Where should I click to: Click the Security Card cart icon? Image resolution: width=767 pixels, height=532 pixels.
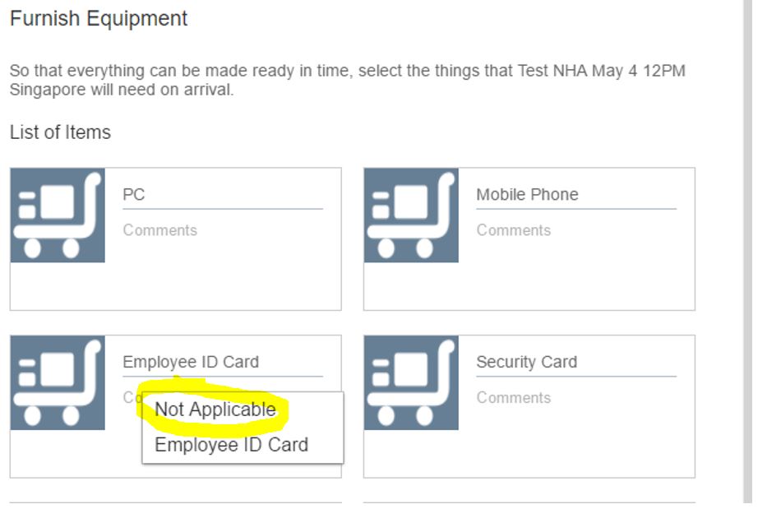pos(411,382)
